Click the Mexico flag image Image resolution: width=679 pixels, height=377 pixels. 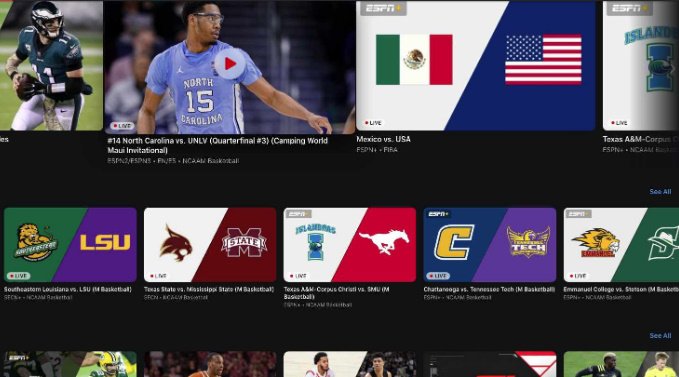coord(414,60)
